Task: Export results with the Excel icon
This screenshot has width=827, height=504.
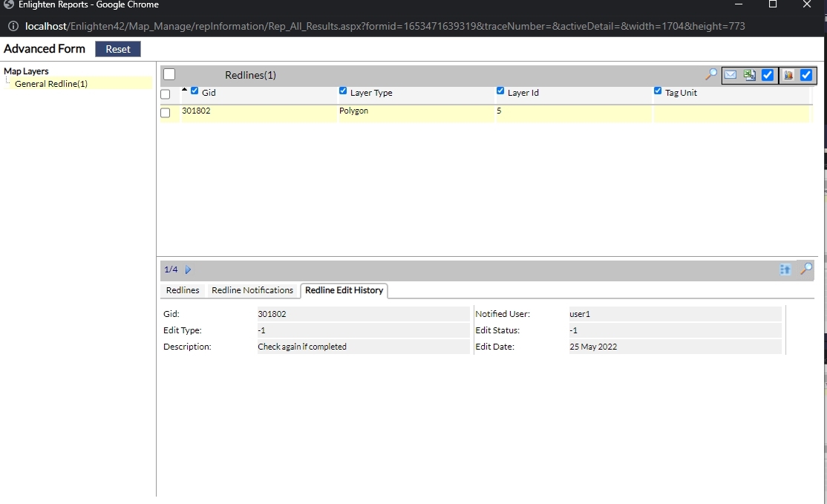Action: click(750, 75)
